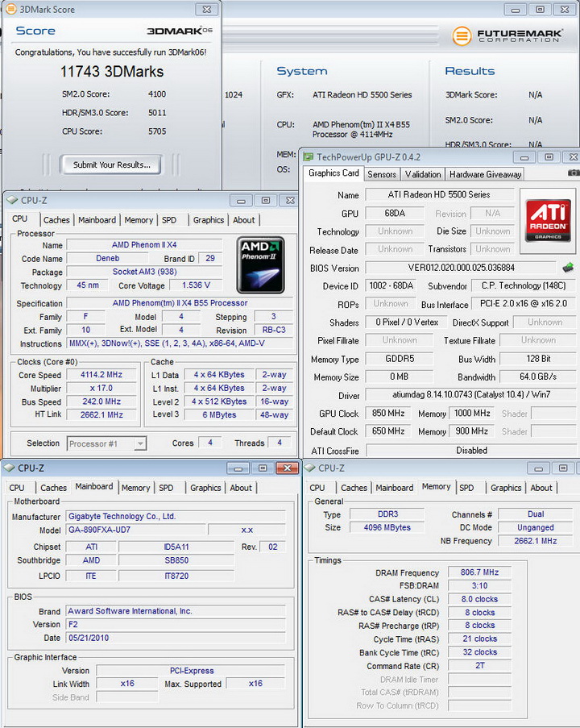Open Caches tab in CPU-Z Memory window

354,488
